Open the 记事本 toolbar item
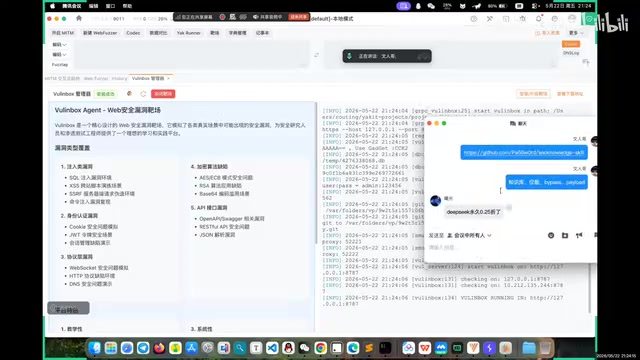The image size is (640, 360). tap(262, 33)
